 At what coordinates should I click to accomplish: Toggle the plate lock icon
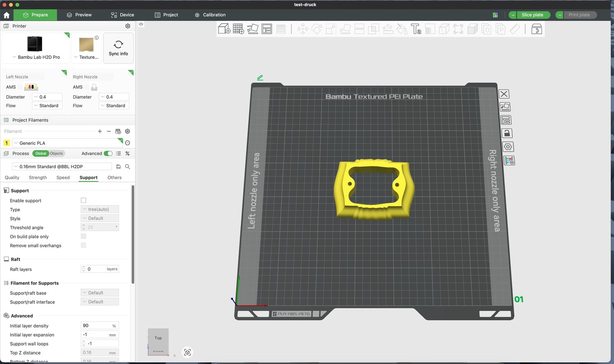507,133
